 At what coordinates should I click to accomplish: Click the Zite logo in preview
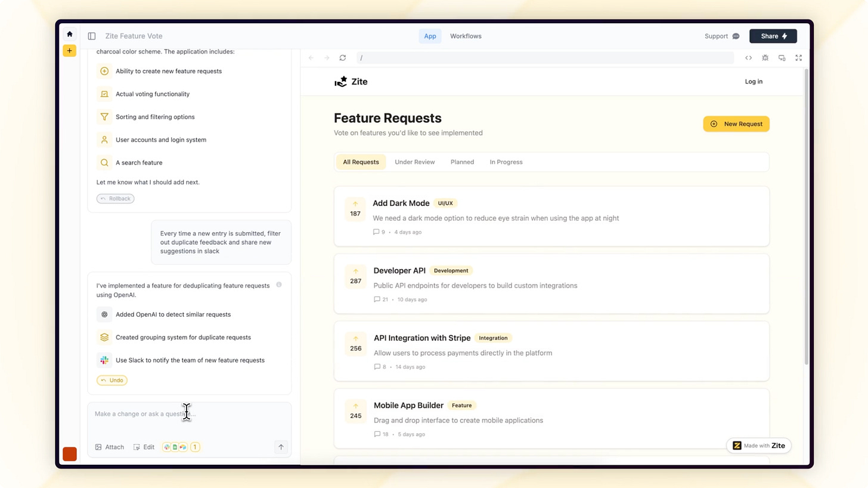pos(351,82)
